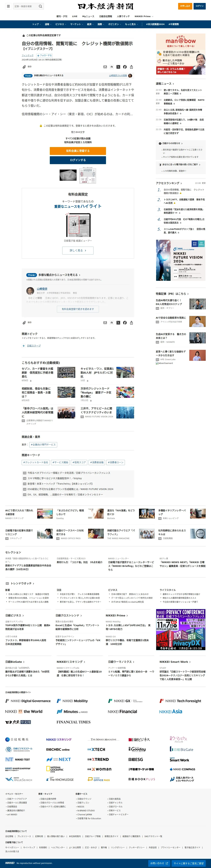Click the お申し込み button
This screenshot has width=211, height=868.
coord(185,6)
